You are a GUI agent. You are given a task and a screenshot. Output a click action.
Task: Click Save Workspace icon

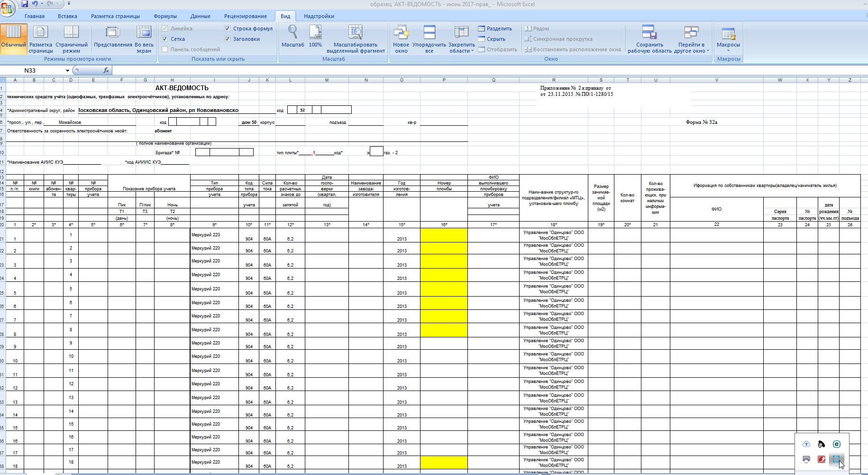tap(649, 33)
